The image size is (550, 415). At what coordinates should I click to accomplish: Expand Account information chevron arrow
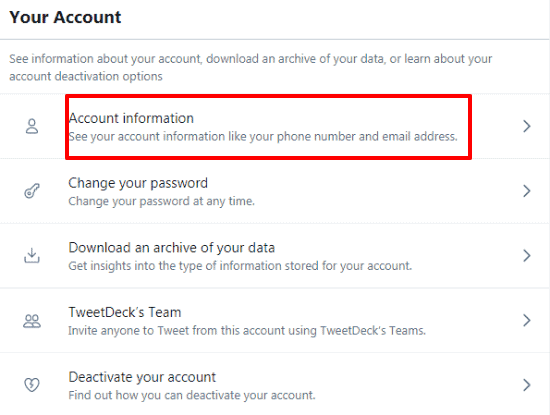click(526, 126)
